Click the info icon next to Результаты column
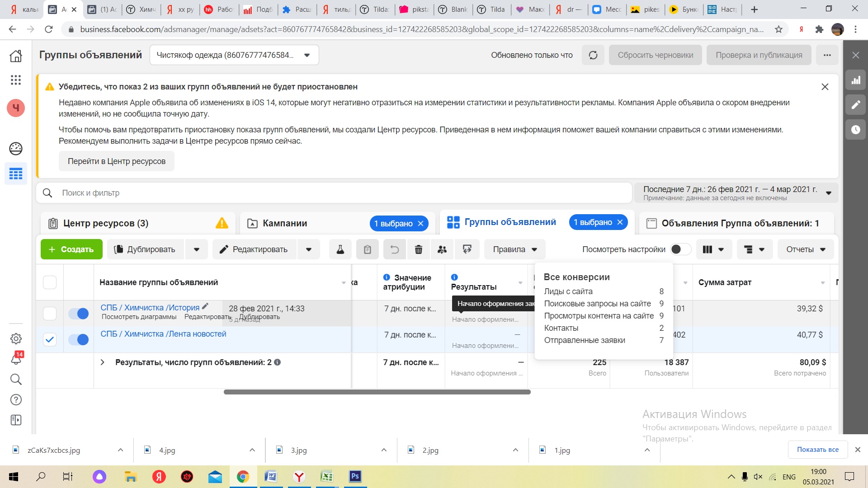 click(454, 277)
